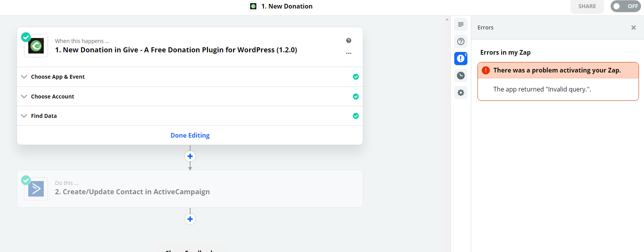Image resolution: width=644 pixels, height=252 pixels.
Task: Click the editor scrollbar up arrow
Action: 447,19
